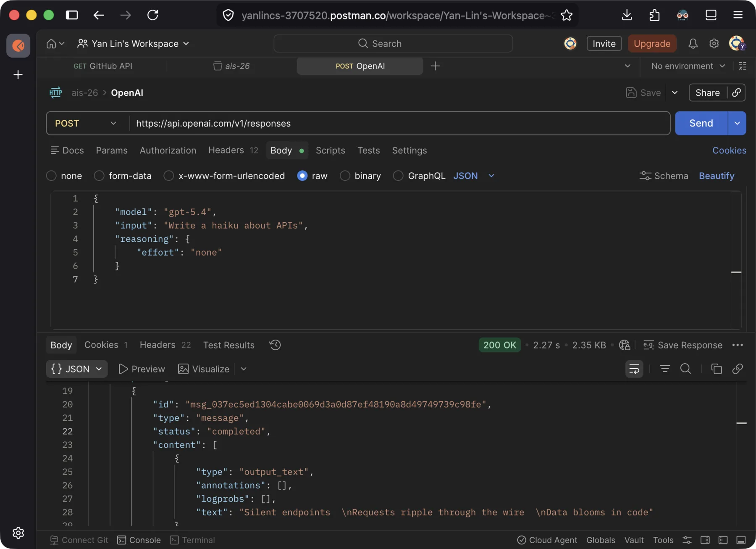756x549 pixels.
Task: Click the ais-26 breadcrumb
Action: [x=84, y=93]
